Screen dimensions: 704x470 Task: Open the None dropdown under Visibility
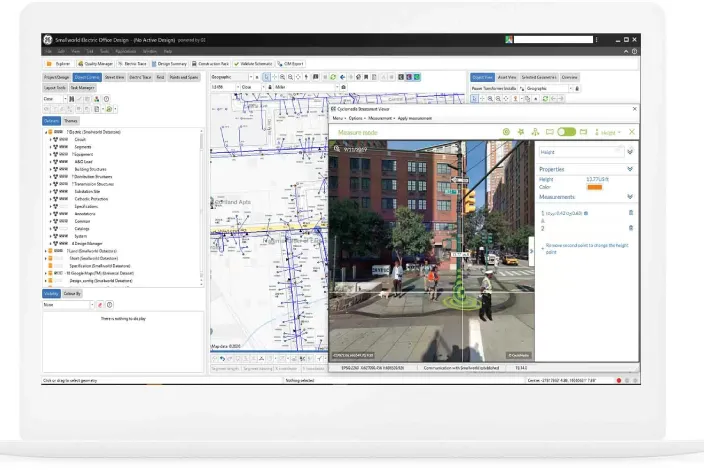coord(68,305)
